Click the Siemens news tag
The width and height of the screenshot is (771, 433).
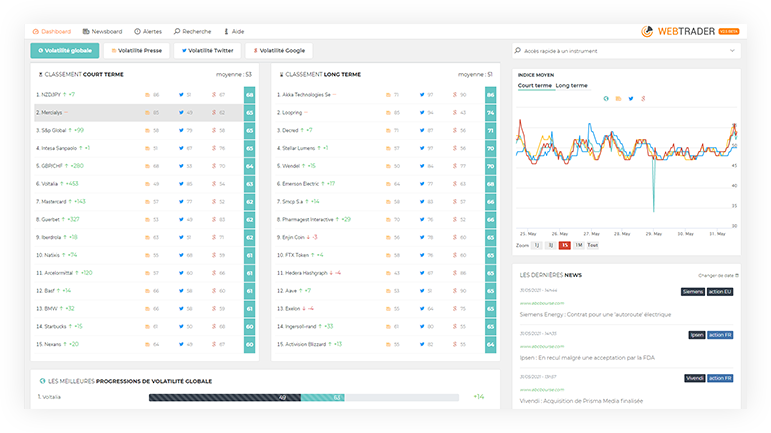pos(693,292)
